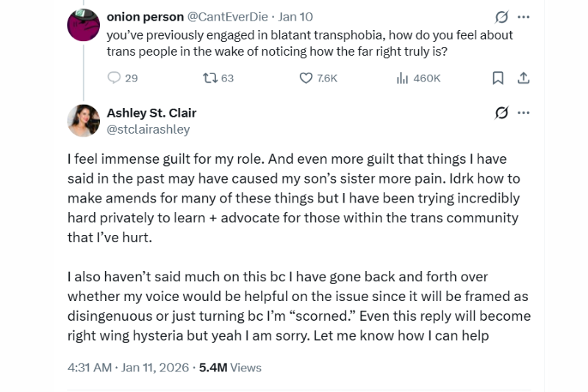Open more options menu on Ashley's tweet
The image size is (588, 392).
tap(523, 112)
